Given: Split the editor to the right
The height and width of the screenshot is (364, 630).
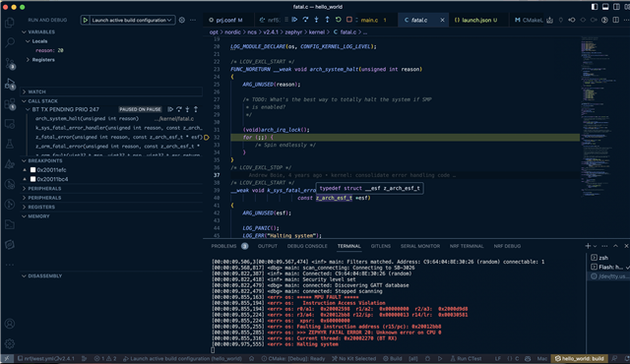Looking at the screenshot, I should (x=615, y=20).
